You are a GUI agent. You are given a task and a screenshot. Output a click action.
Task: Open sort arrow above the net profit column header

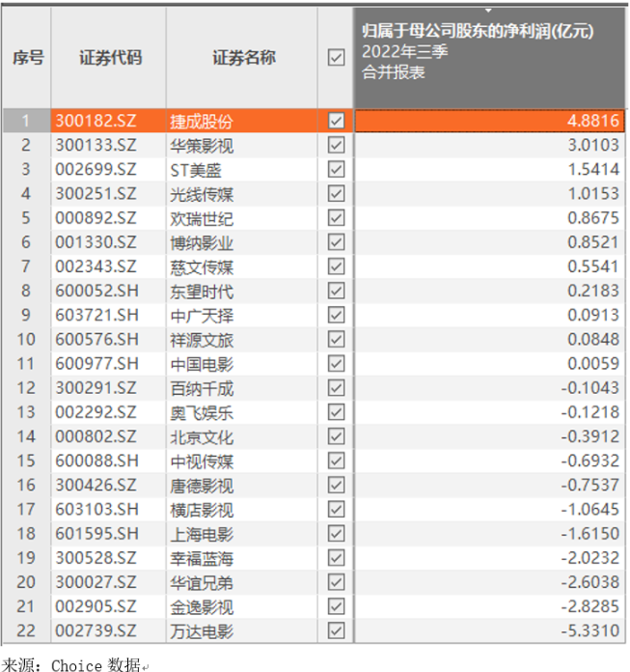point(488,11)
